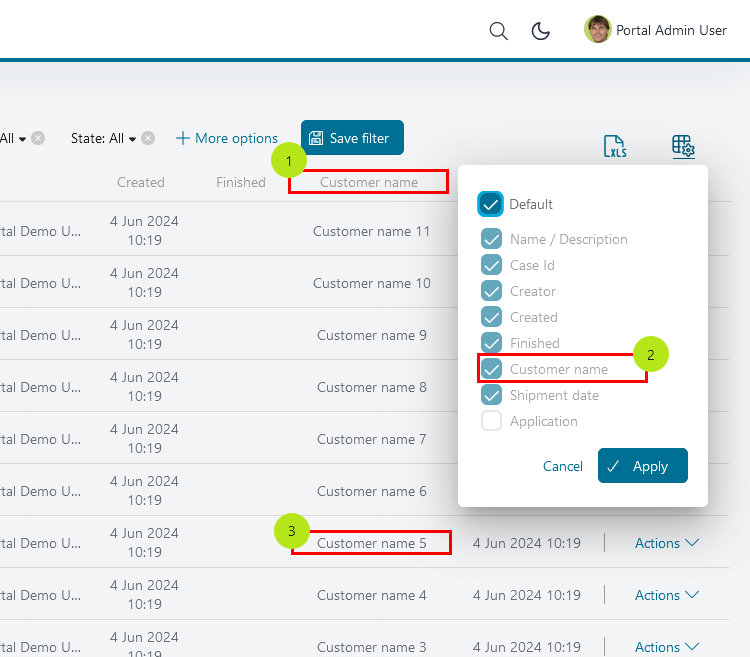Uncheck Name / Description column
This screenshot has width=750, height=657.
[x=491, y=239]
